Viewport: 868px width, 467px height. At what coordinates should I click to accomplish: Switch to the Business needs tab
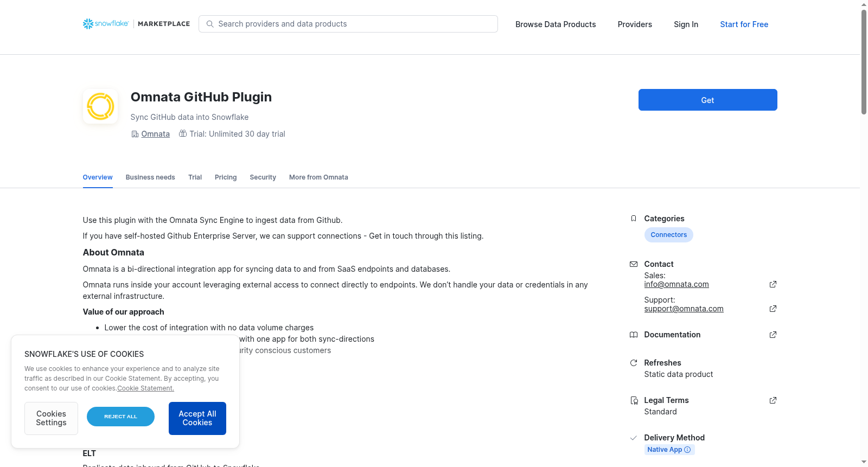coord(150,177)
